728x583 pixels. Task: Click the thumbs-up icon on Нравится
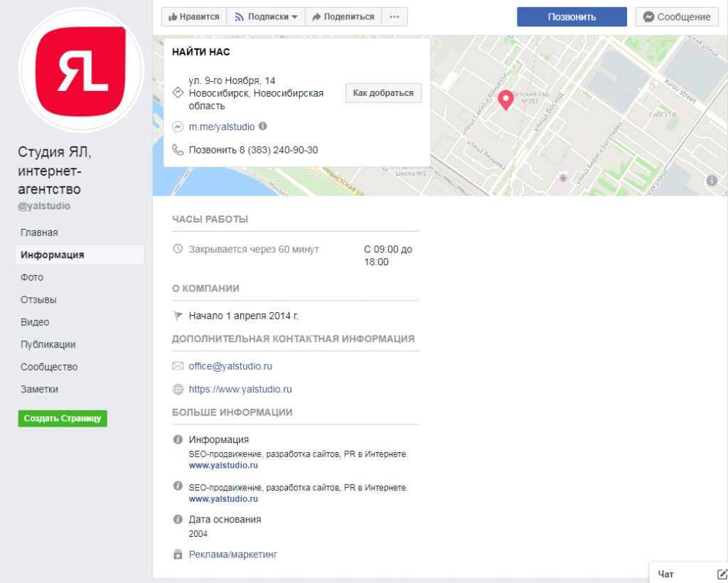click(x=173, y=17)
